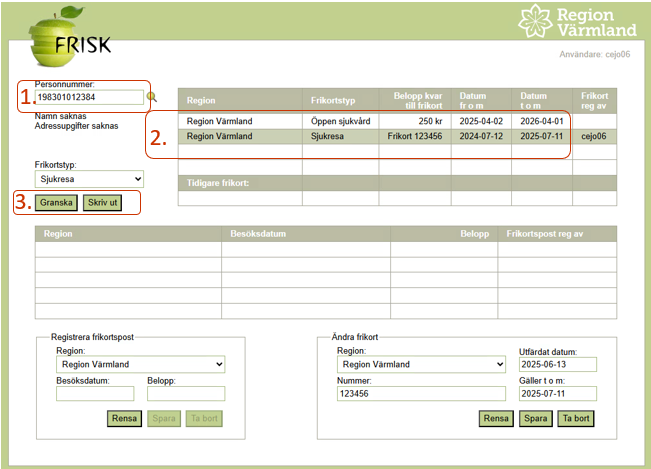Select the Öppen sjukvård table row
Viewport: 651px width, 469px height.
375,121
